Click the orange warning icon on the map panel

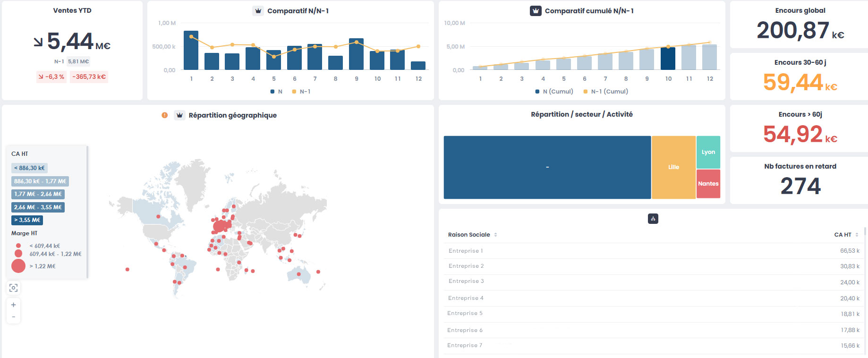[164, 115]
